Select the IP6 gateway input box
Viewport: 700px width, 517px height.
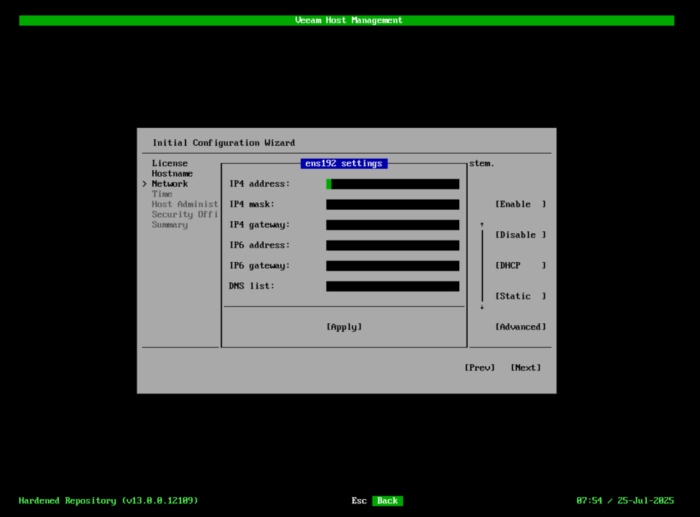click(x=392, y=266)
